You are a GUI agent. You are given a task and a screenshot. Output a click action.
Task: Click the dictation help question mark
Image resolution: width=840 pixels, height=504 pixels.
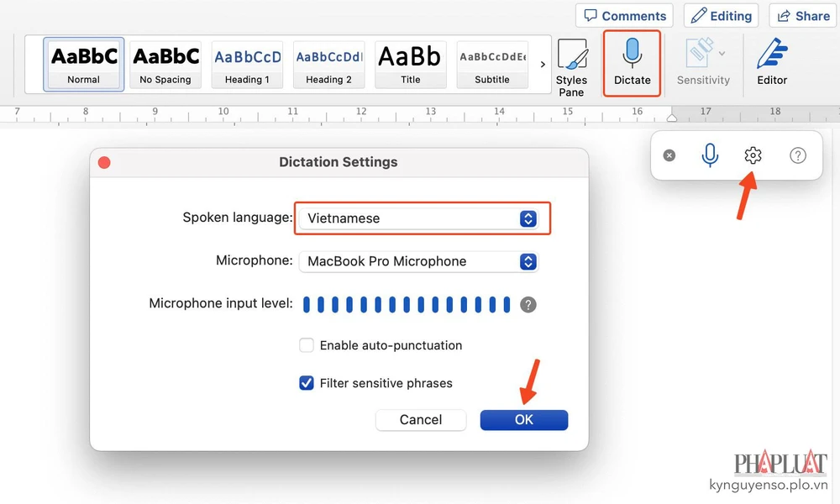click(x=798, y=155)
